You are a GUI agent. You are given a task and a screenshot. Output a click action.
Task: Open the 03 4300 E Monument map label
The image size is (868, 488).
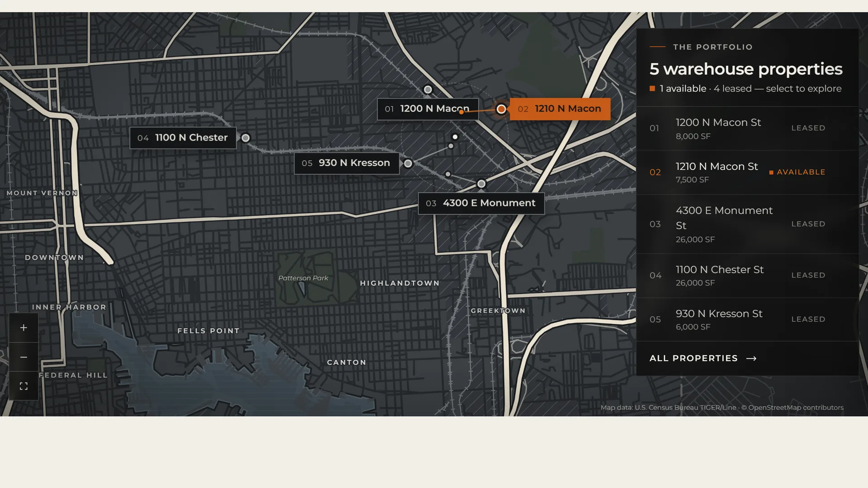[481, 203]
